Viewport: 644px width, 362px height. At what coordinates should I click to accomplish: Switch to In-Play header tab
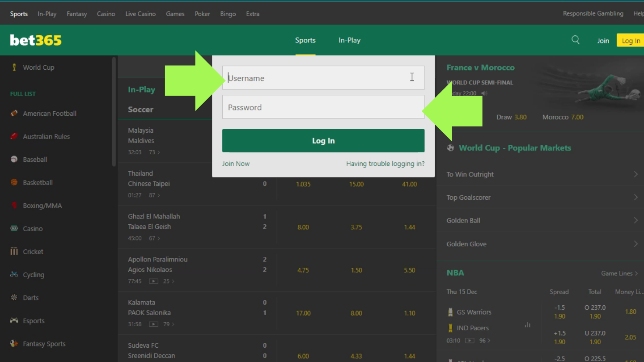[349, 40]
